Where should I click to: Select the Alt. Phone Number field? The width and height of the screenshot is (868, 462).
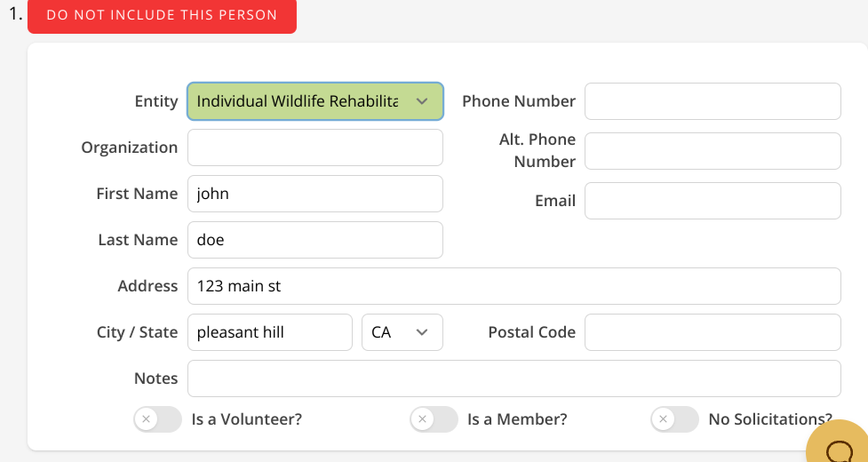click(712, 151)
